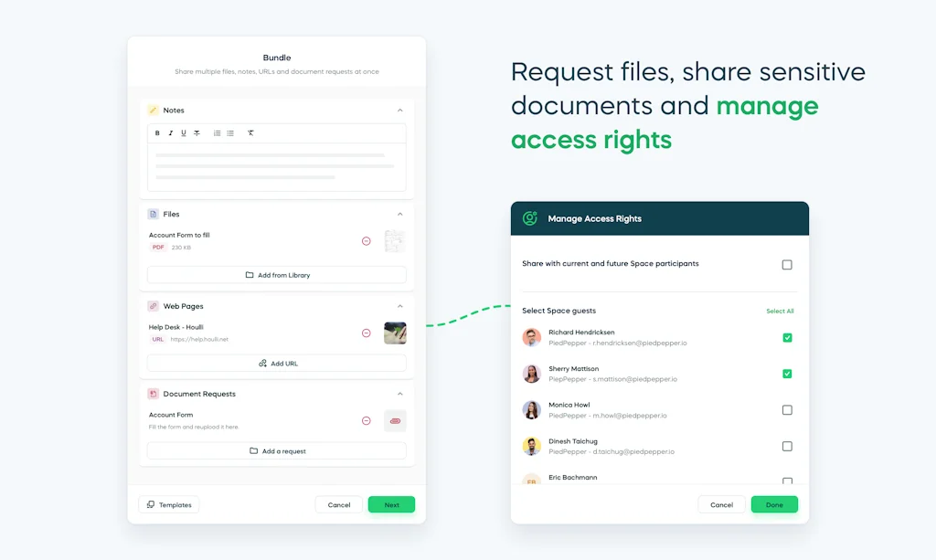Click the Files section document icon

pos(153,214)
